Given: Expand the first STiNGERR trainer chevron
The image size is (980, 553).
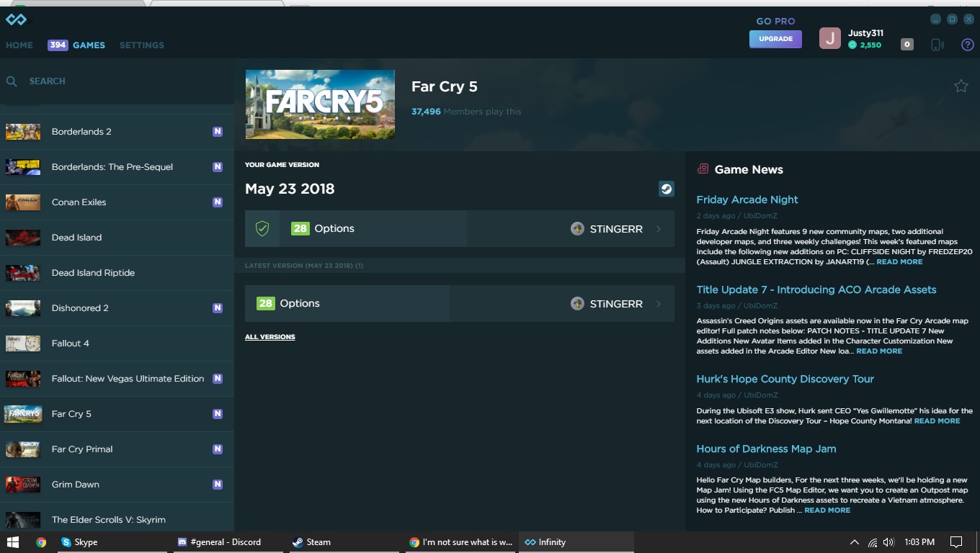Looking at the screenshot, I should point(659,229).
